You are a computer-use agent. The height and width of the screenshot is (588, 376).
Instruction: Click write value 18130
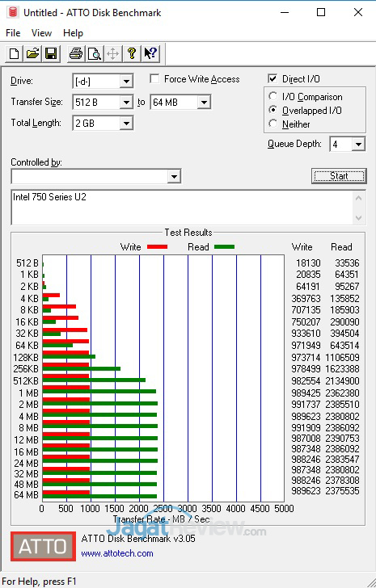tap(308, 263)
